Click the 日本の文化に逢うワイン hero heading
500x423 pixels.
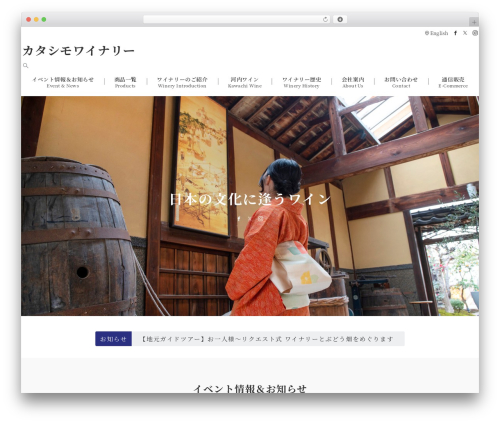250,199
